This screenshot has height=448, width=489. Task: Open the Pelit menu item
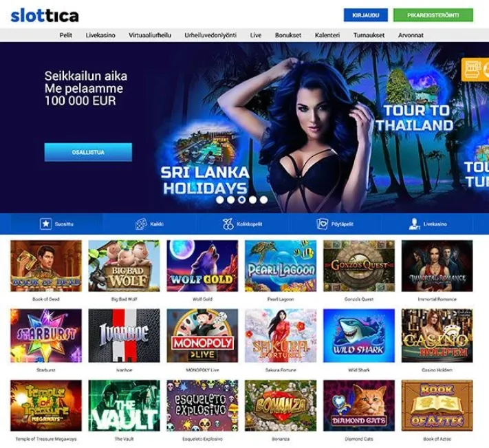click(65, 35)
